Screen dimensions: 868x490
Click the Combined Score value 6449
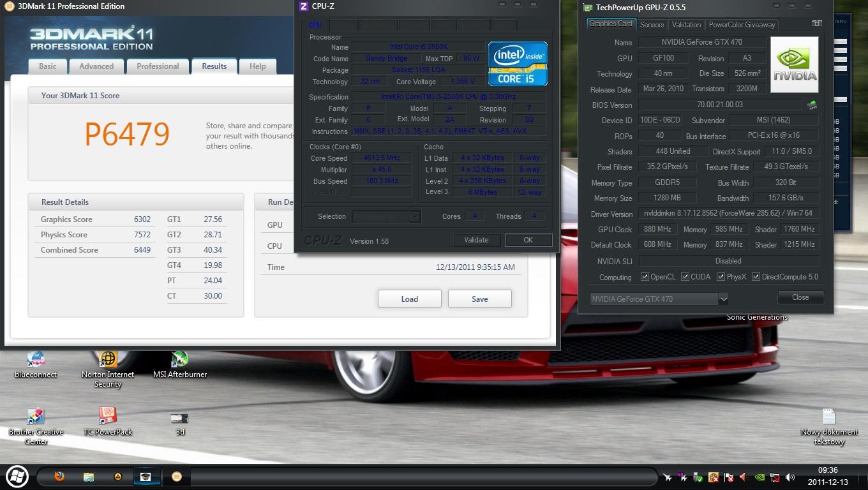(142, 250)
